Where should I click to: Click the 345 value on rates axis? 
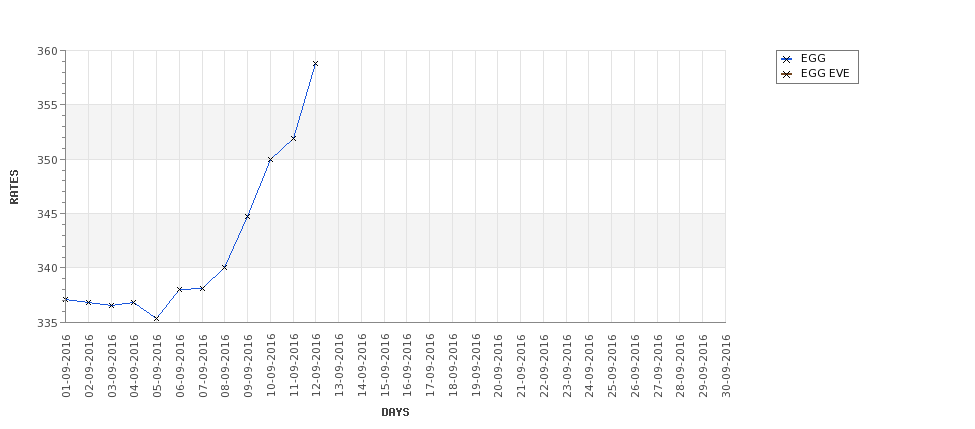50,214
